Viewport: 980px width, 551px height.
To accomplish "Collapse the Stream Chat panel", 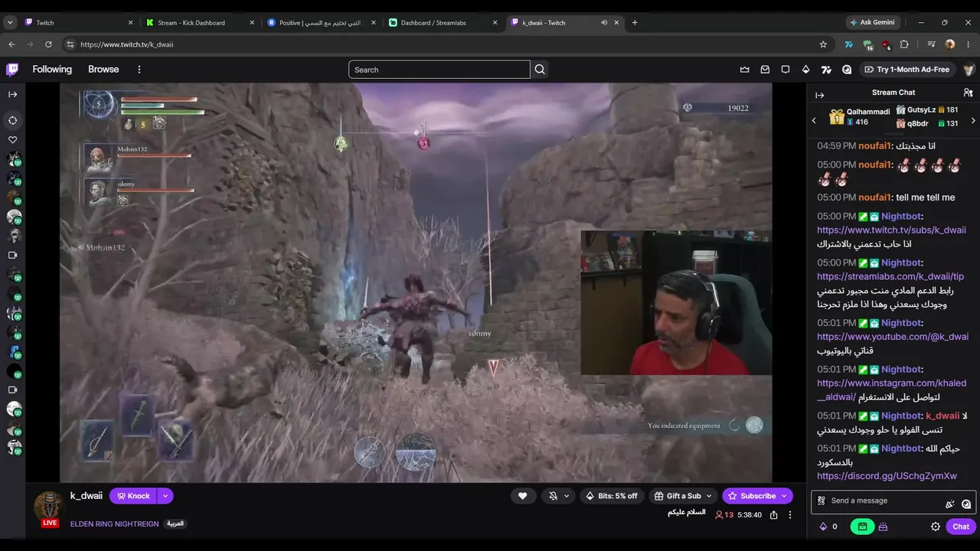I will pyautogui.click(x=820, y=96).
